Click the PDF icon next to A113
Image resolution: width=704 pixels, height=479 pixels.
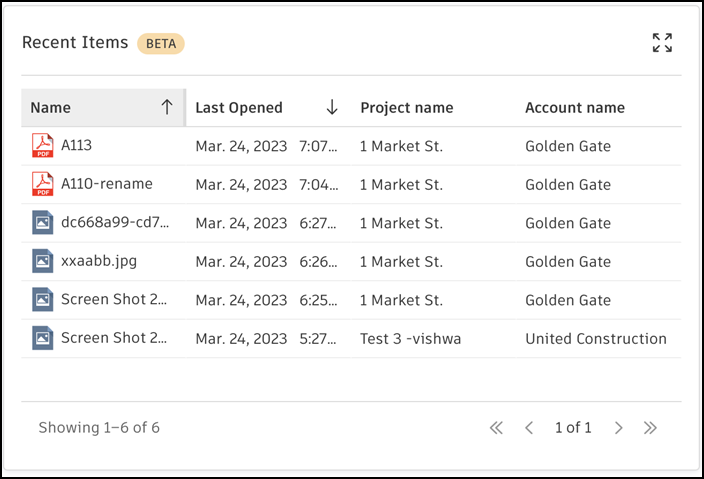point(42,146)
